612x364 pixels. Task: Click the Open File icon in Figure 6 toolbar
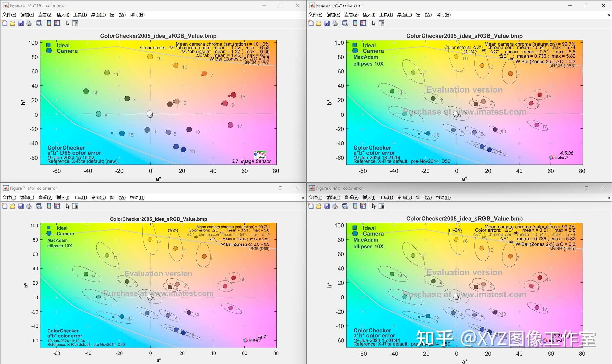[x=319, y=23]
